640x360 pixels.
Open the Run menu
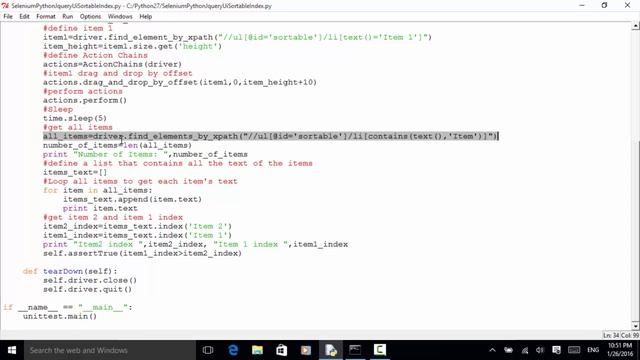pyautogui.click(x=67, y=16)
